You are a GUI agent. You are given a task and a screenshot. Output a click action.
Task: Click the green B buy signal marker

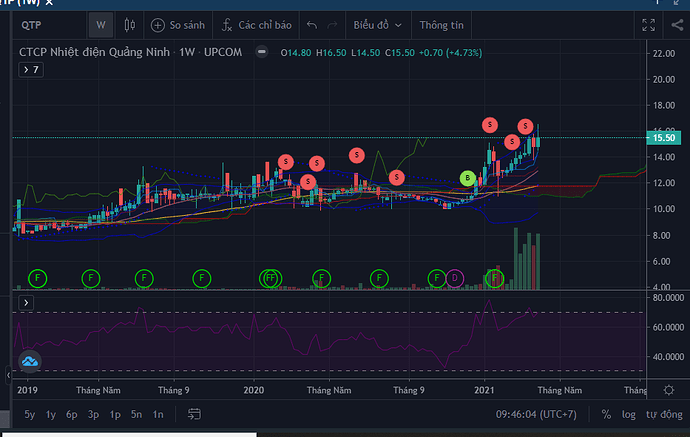point(466,178)
